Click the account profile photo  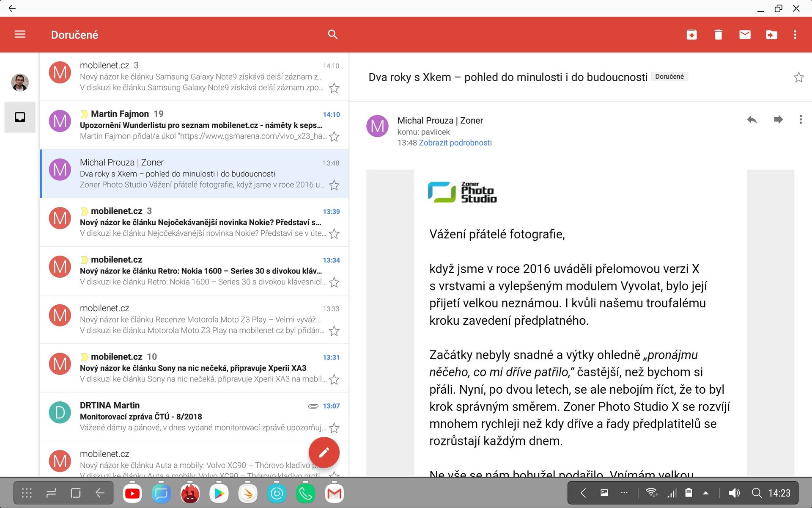[20, 82]
